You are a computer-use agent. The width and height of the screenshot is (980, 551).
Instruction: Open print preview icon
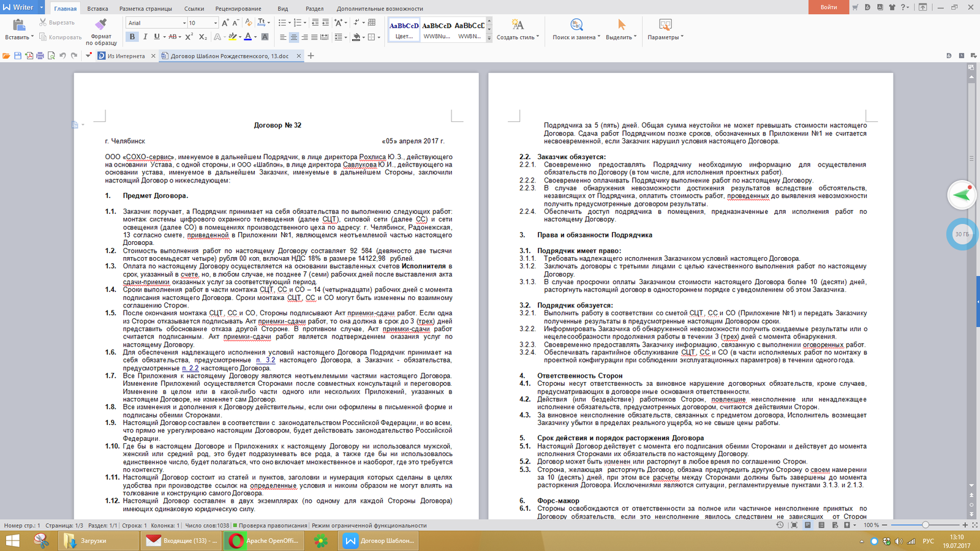coord(51,56)
